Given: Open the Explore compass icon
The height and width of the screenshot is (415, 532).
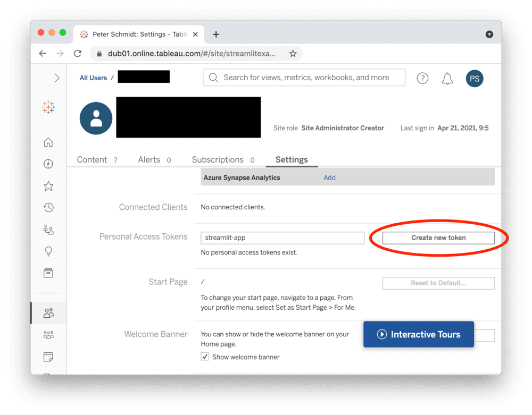Looking at the screenshot, I should (48, 164).
